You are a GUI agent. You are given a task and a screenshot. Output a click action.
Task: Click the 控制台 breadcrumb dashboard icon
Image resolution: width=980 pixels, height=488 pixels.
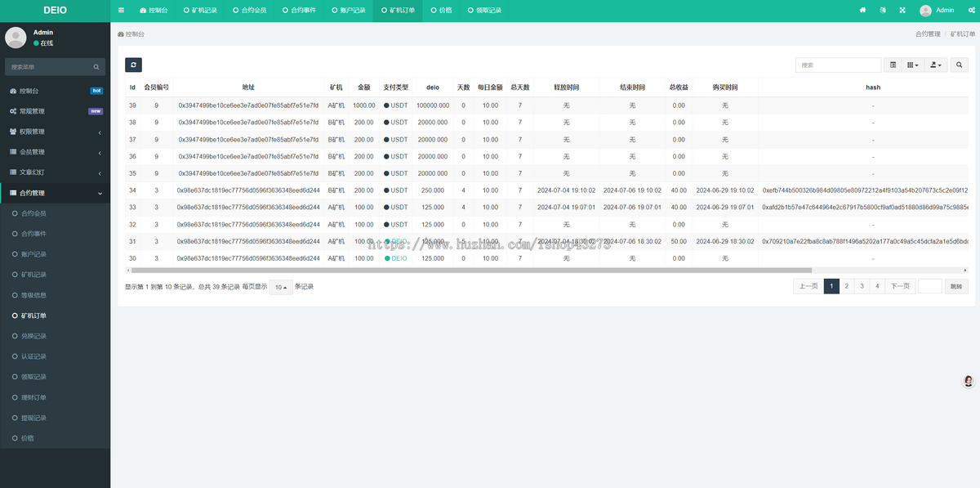(x=121, y=34)
